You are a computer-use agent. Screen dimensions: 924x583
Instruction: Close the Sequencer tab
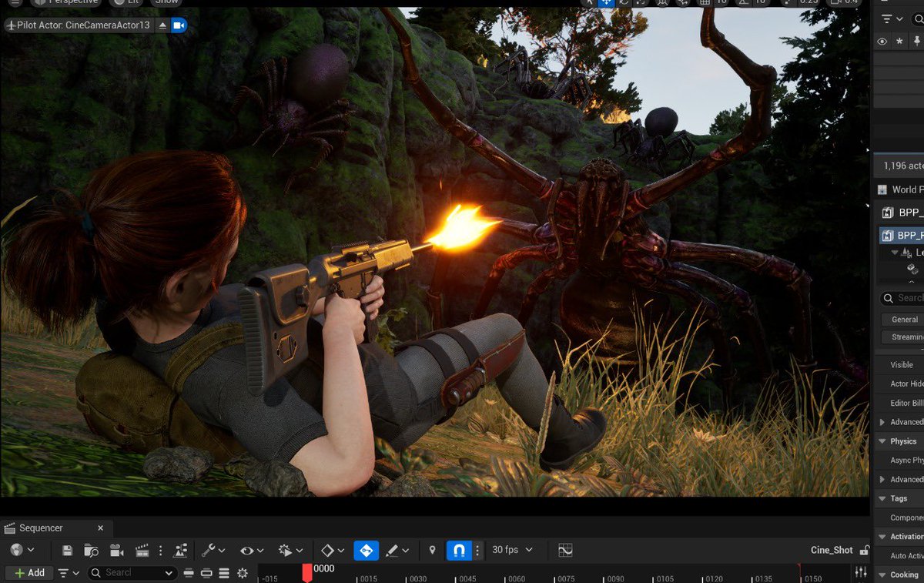[x=100, y=528]
